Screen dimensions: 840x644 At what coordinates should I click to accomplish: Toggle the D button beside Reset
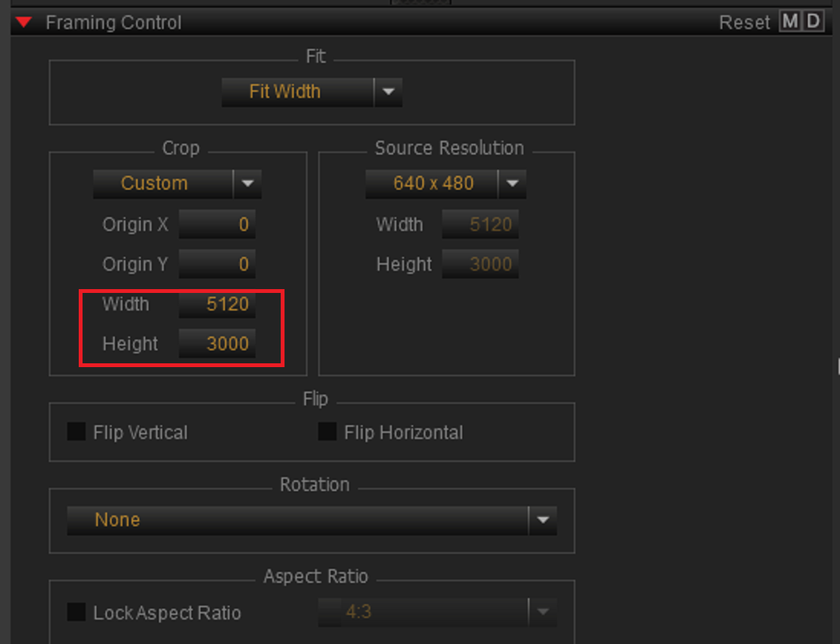813,22
